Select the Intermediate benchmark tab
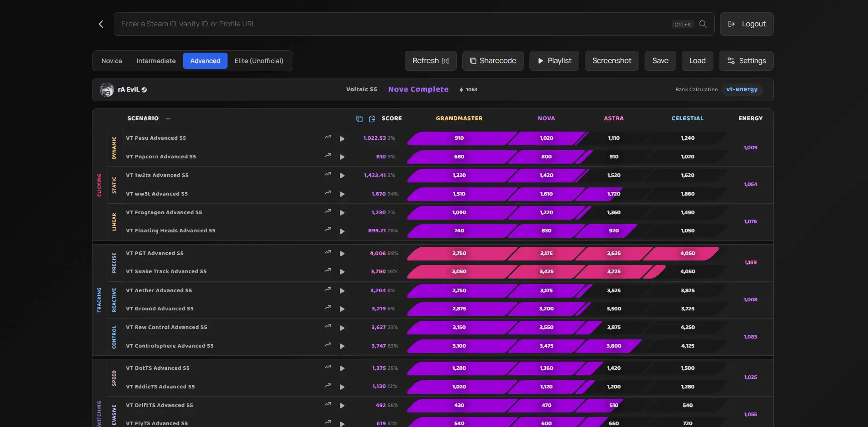The width and height of the screenshot is (868, 427). 155,60
